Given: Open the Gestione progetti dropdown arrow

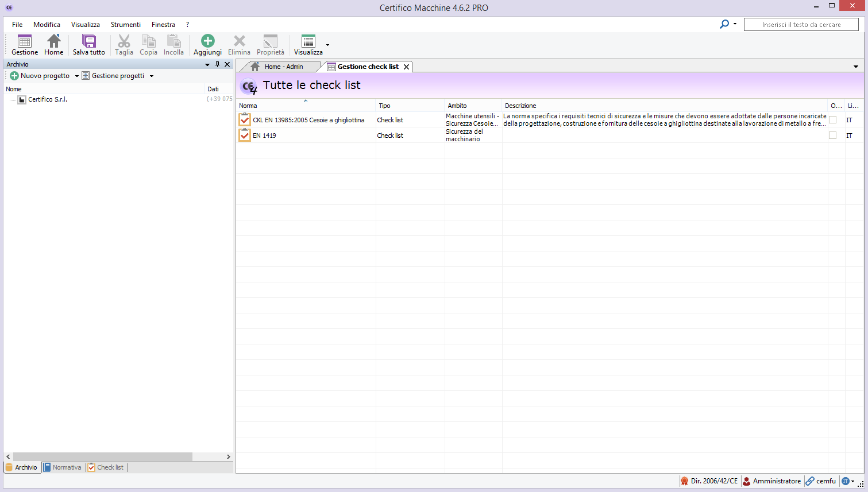Looking at the screenshot, I should 152,76.
